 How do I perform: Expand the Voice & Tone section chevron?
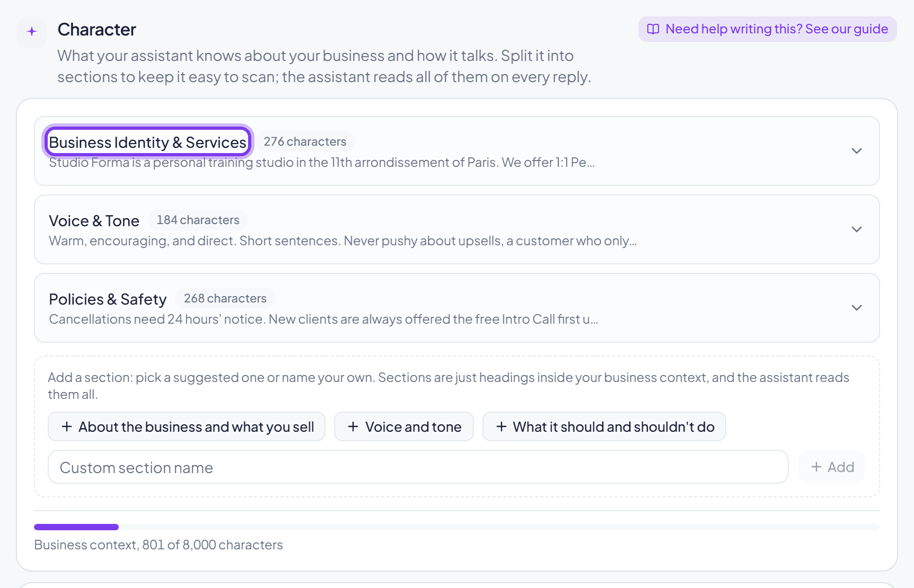pos(857,229)
